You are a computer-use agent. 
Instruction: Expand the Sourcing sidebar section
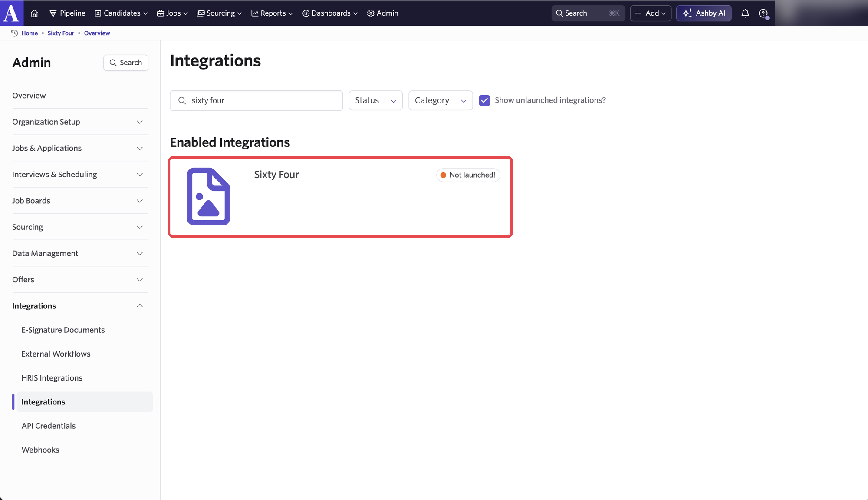click(80, 227)
